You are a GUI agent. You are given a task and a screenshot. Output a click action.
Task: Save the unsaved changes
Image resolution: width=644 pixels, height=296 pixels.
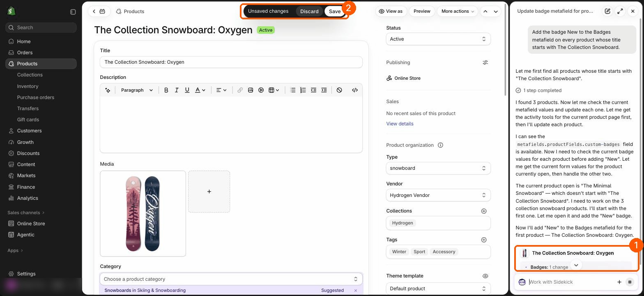click(x=335, y=11)
